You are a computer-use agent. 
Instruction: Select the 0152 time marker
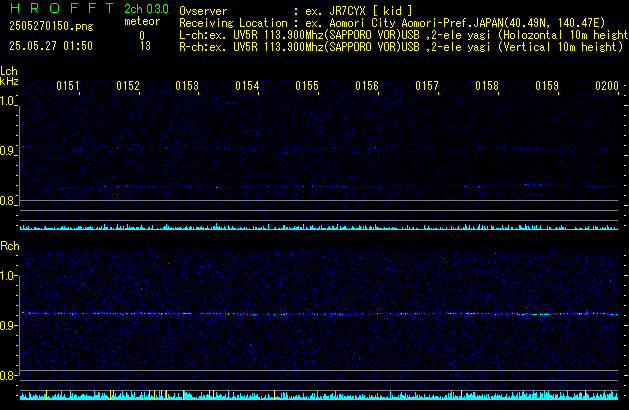(x=128, y=86)
